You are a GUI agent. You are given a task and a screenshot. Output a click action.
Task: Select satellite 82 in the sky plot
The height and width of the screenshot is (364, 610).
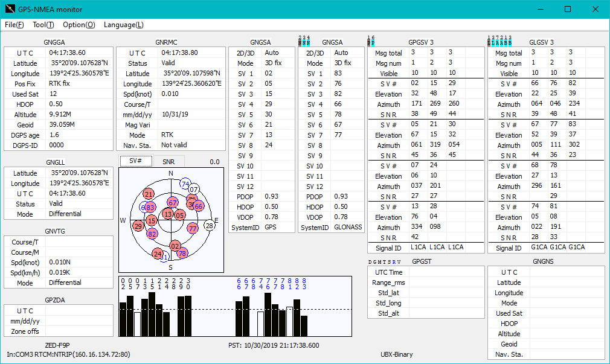coord(152,234)
